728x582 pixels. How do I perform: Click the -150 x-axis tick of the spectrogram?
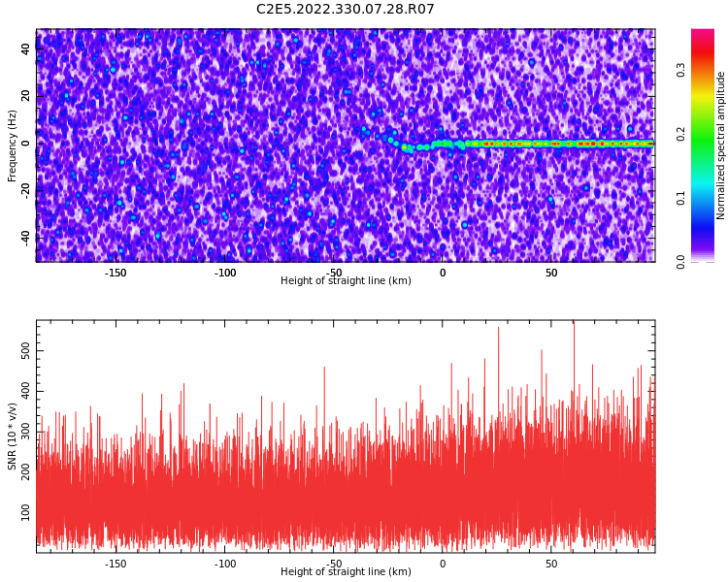coord(116,273)
